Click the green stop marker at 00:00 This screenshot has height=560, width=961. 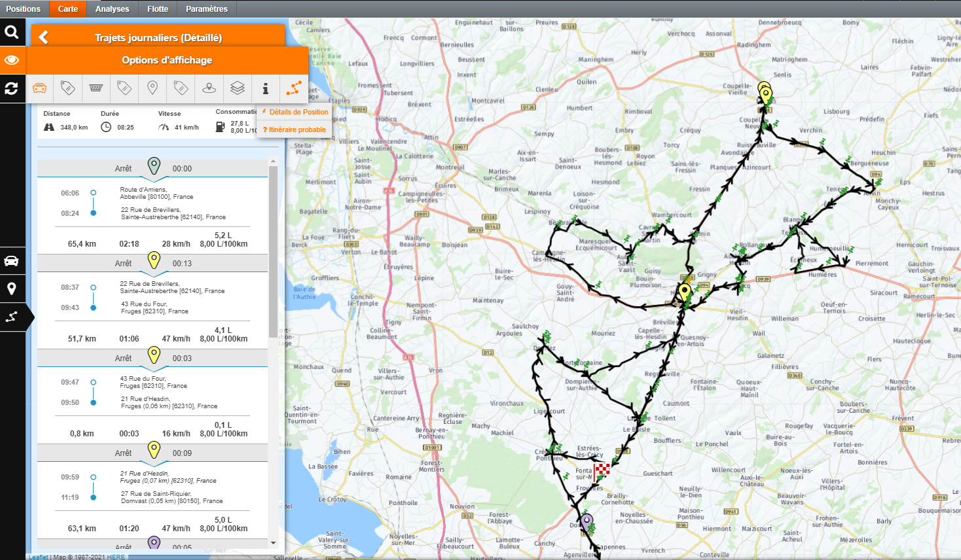pyautogui.click(x=153, y=166)
